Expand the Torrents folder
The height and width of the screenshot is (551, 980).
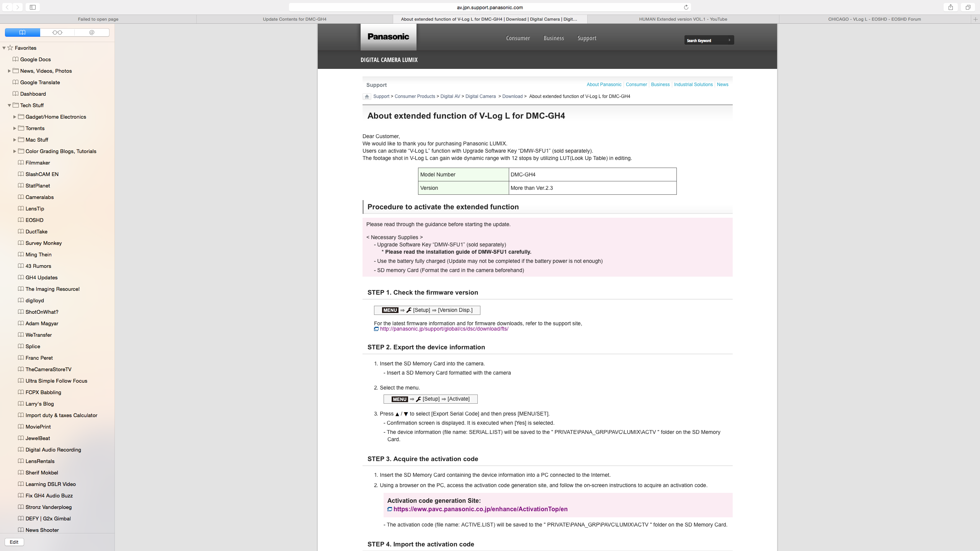pyautogui.click(x=15, y=128)
